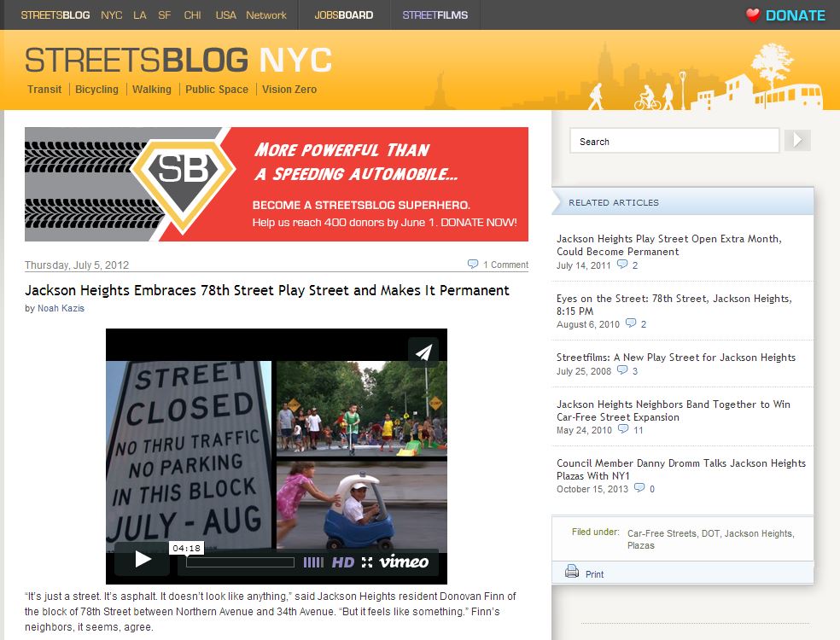The width and height of the screenshot is (840, 640).
Task: Open the Vision Zero section
Action: click(289, 90)
